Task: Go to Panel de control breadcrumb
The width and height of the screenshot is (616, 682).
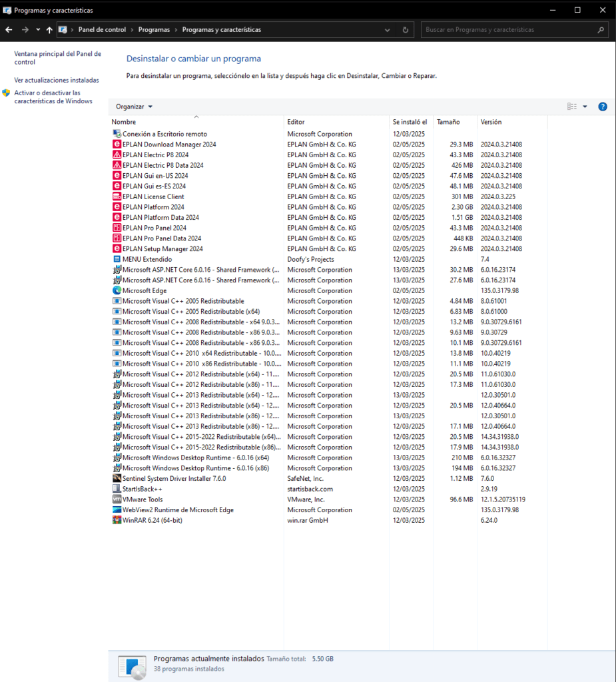Action: tap(102, 29)
